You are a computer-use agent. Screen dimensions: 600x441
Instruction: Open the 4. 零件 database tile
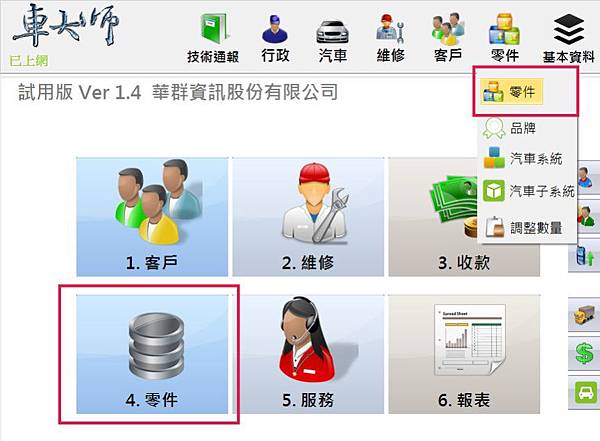[152, 354]
